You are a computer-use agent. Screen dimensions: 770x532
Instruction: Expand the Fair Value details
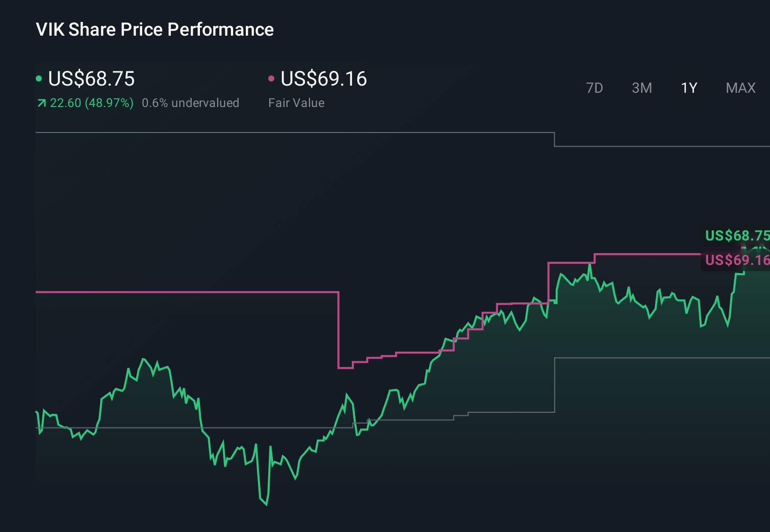click(296, 103)
